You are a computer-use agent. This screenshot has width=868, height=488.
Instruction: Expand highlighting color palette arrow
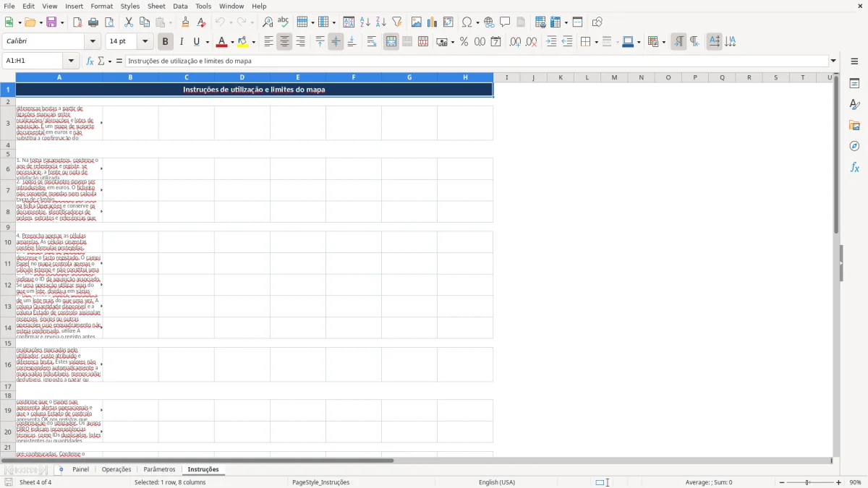coord(253,42)
